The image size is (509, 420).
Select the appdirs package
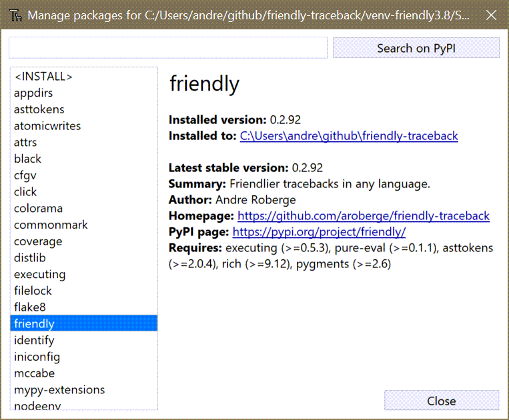pyautogui.click(x=84, y=93)
